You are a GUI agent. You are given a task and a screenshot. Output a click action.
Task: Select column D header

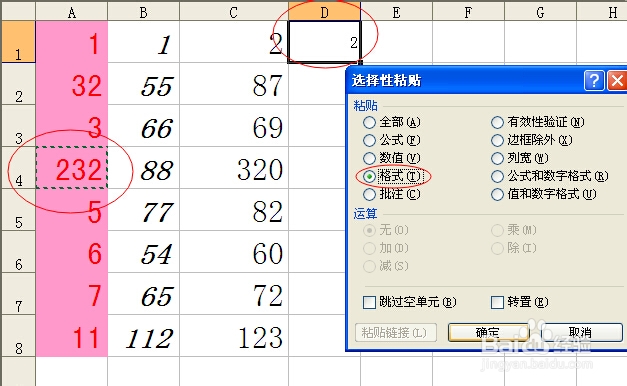pyautogui.click(x=324, y=12)
